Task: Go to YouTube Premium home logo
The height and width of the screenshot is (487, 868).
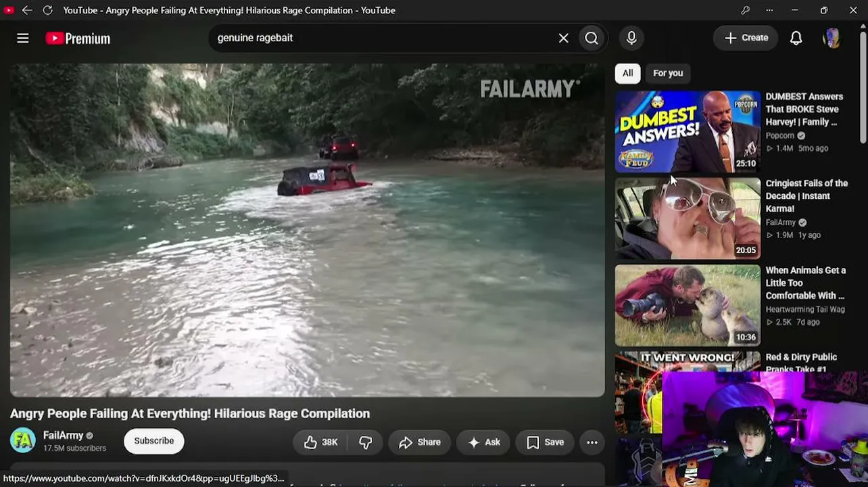Action: tap(78, 39)
